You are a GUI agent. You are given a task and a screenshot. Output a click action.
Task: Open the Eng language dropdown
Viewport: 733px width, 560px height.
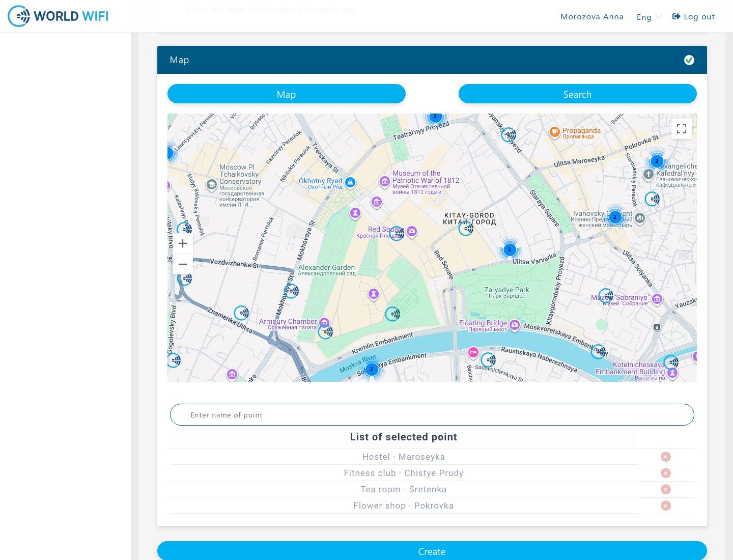click(x=649, y=17)
